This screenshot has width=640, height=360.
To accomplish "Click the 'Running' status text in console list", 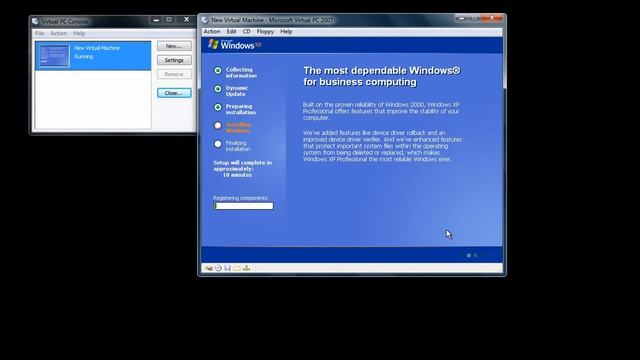I will click(84, 57).
